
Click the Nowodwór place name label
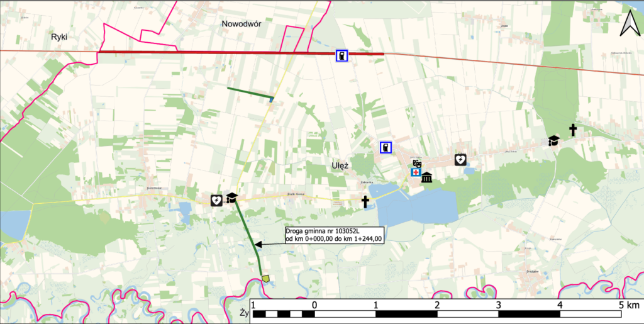tap(241, 23)
